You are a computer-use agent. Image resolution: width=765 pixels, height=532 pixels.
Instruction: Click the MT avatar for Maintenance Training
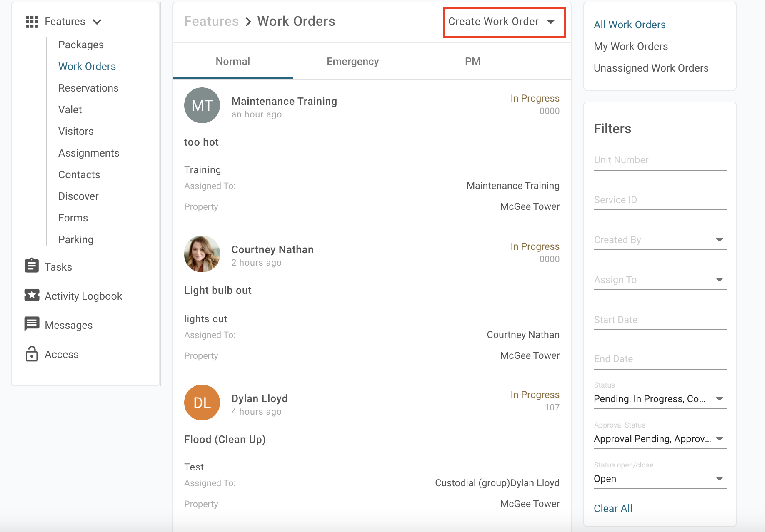click(202, 105)
